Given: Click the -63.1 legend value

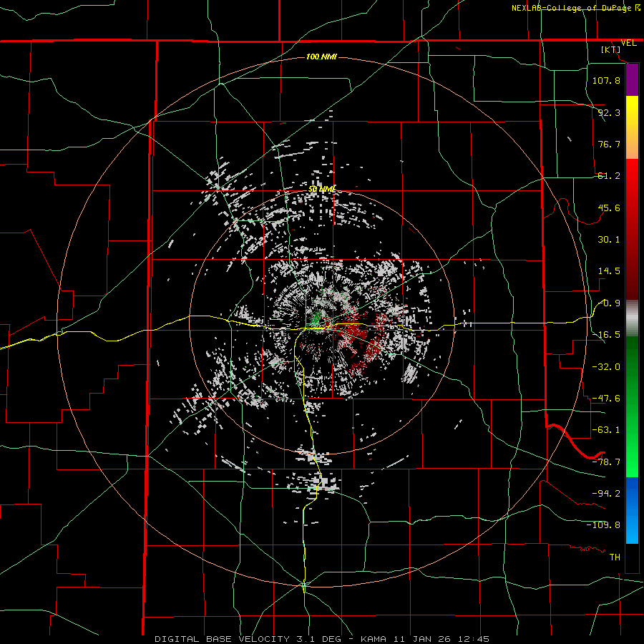Looking at the screenshot, I should pyautogui.click(x=606, y=430).
